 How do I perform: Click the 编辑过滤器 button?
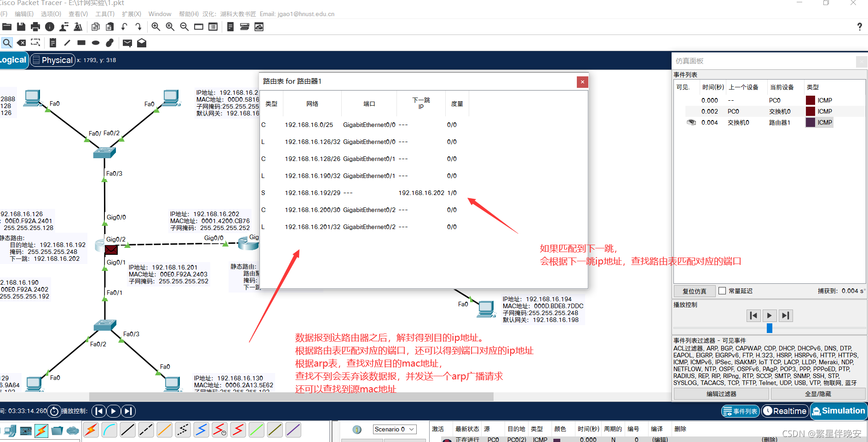point(721,394)
